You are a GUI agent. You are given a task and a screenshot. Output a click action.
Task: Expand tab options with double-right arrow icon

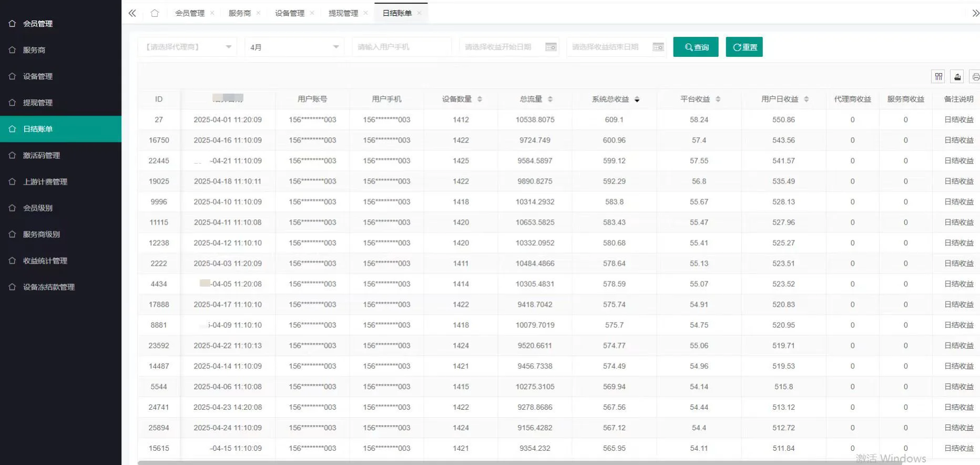pos(976,13)
